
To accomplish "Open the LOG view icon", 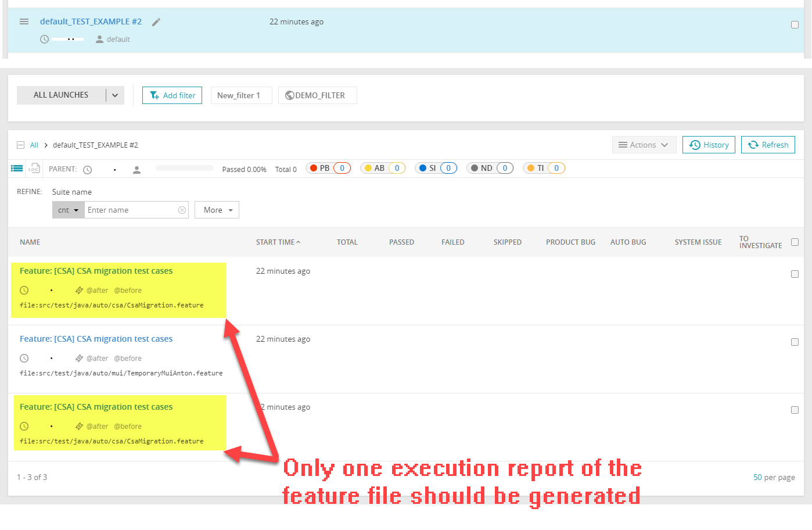I will point(34,168).
